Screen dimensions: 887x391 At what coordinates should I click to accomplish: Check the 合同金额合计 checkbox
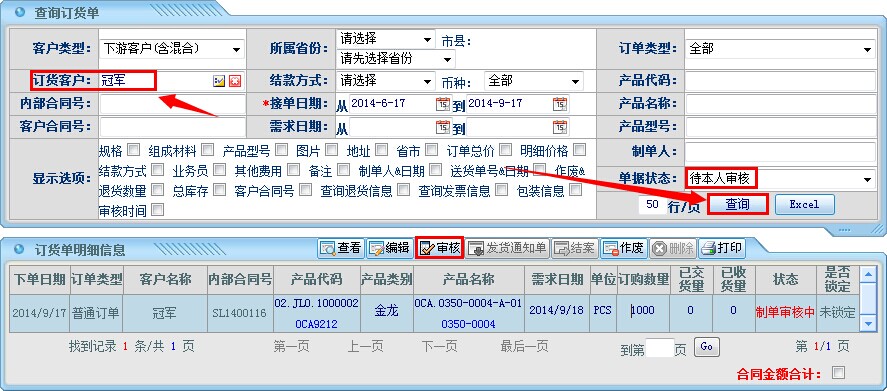(x=838, y=372)
